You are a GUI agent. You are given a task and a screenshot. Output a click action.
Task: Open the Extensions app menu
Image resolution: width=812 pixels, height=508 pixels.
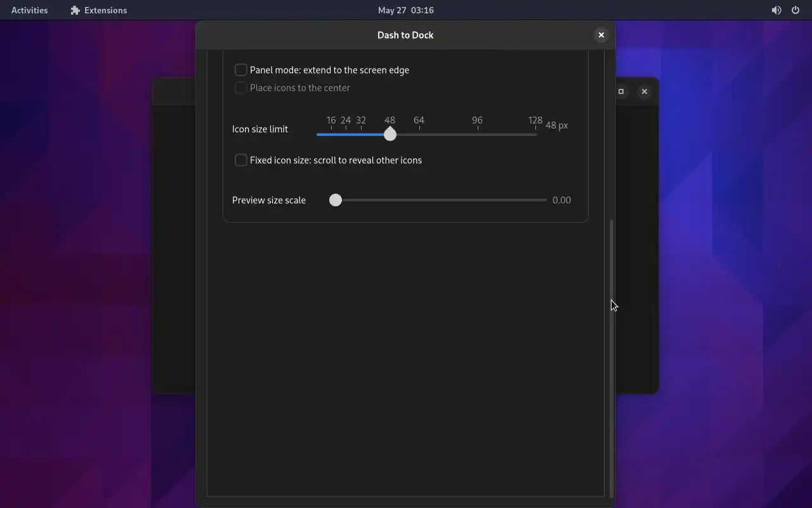click(x=99, y=10)
